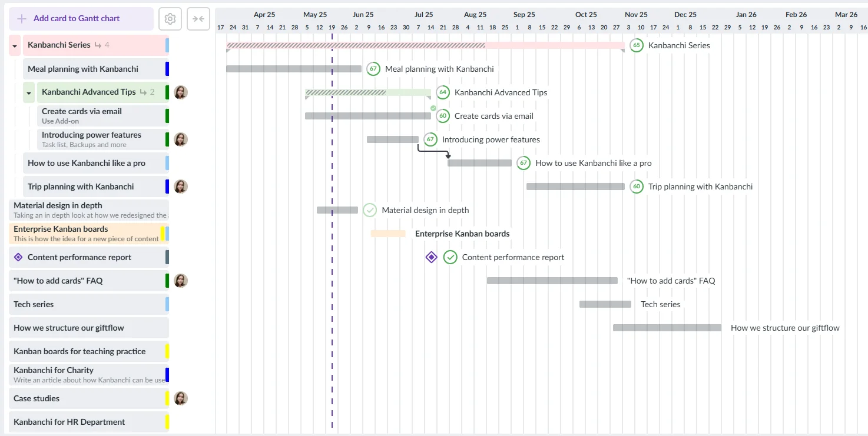Click Kanbanchi Series timeline bar
This screenshot has width=868, height=436.
point(425,45)
